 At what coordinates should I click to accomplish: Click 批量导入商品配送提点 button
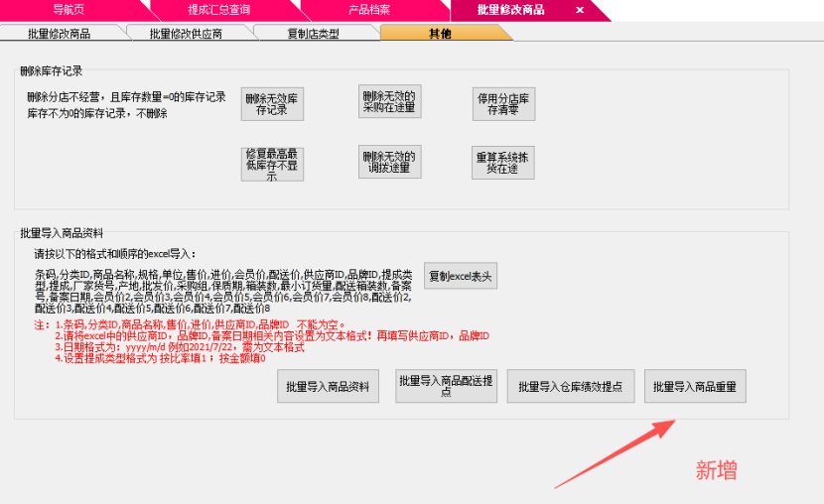click(446, 386)
